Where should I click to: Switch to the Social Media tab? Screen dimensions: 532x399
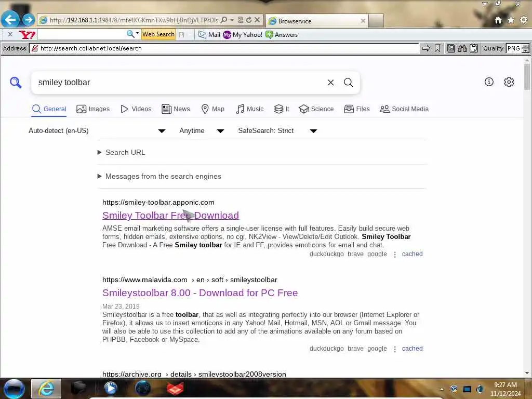point(404,109)
